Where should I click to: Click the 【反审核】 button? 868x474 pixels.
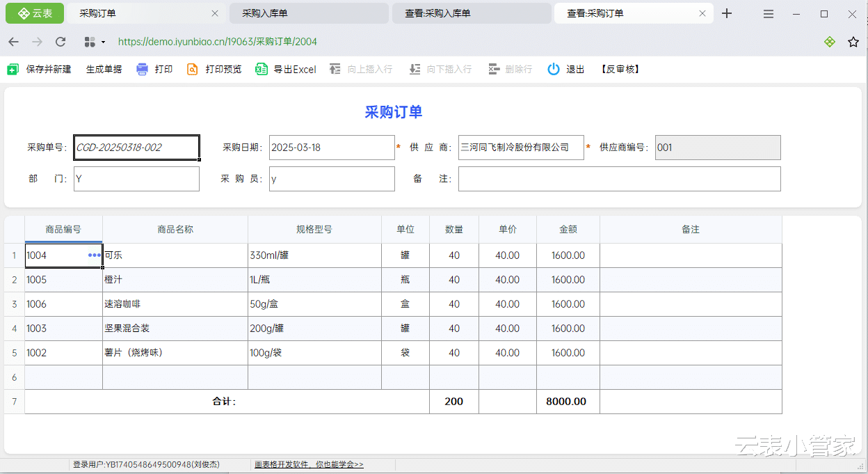620,69
